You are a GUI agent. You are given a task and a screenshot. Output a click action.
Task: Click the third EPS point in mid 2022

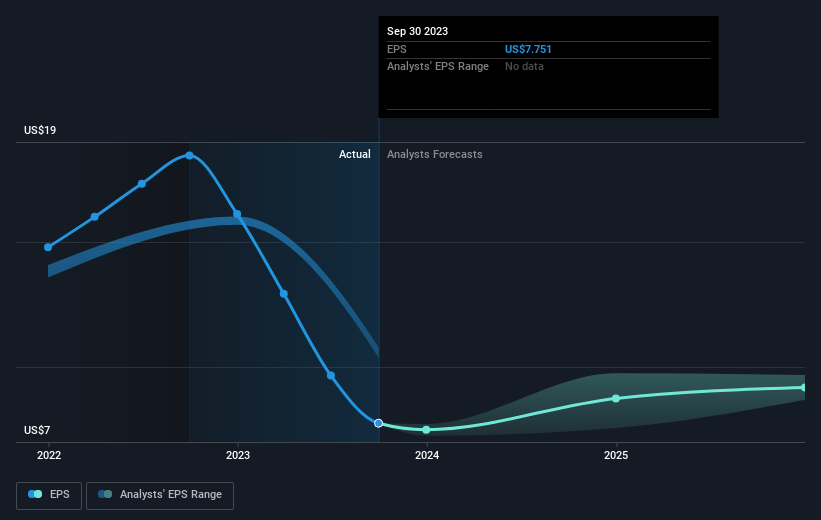coord(142,184)
